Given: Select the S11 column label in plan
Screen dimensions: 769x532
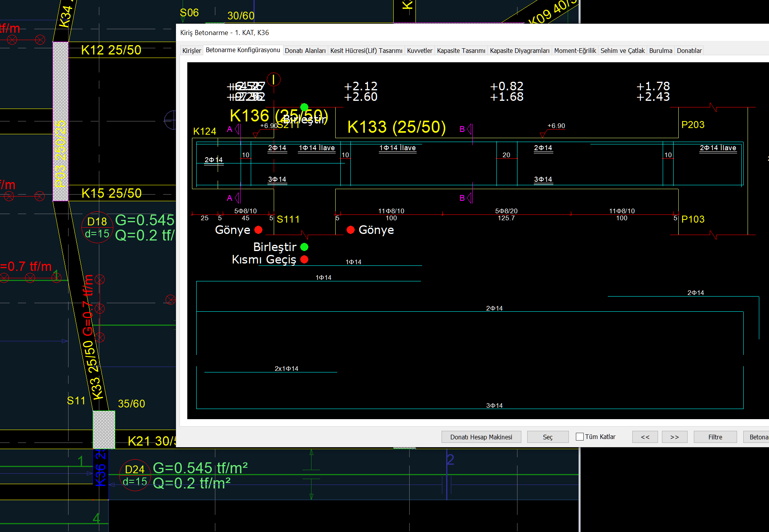Looking at the screenshot, I should click(76, 400).
